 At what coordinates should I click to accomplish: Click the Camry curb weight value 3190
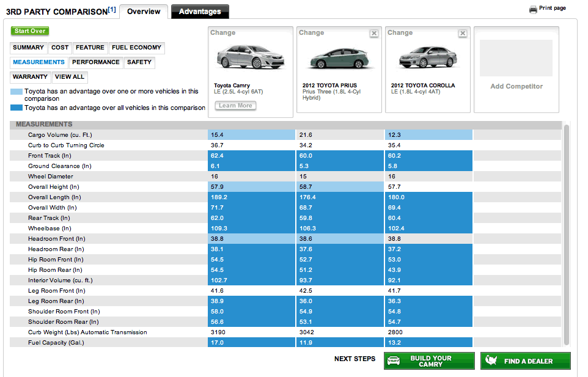click(x=218, y=332)
